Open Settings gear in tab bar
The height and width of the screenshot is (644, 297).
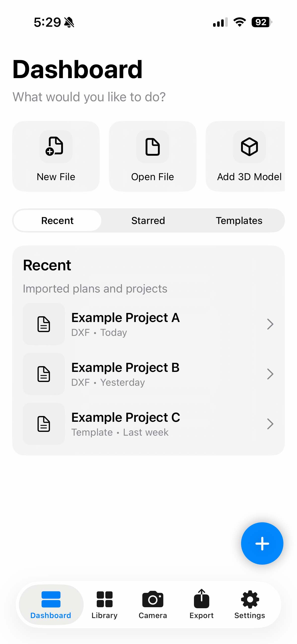coord(250,599)
